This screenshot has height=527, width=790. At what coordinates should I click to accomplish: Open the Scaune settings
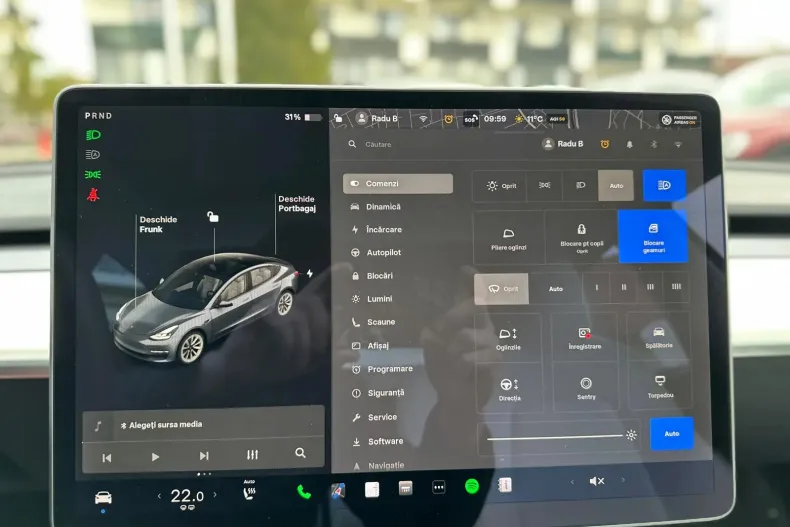[373, 322]
